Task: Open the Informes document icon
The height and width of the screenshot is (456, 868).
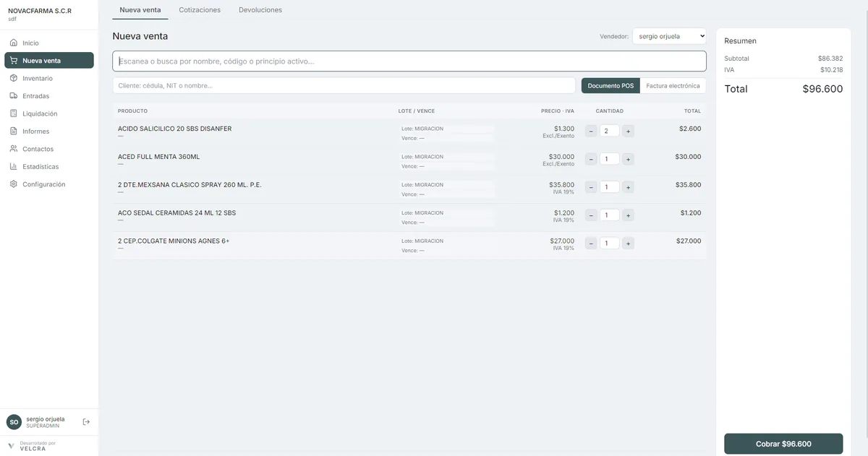Action: 14,132
